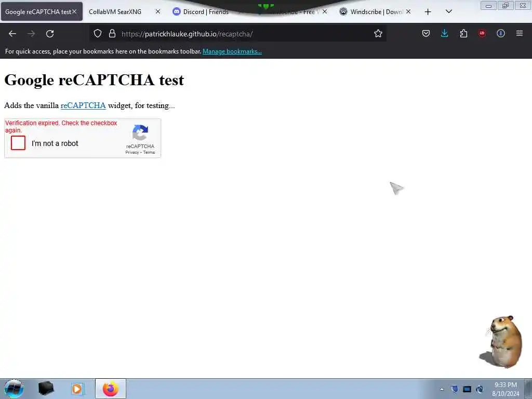532x399 pixels.
Task: Open the Extensions puzzle icon
Action: (463, 33)
